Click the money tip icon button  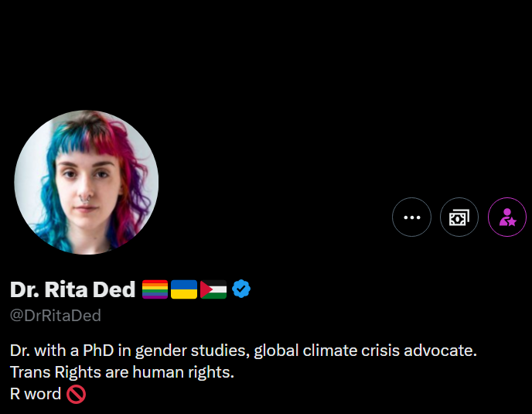[459, 217]
